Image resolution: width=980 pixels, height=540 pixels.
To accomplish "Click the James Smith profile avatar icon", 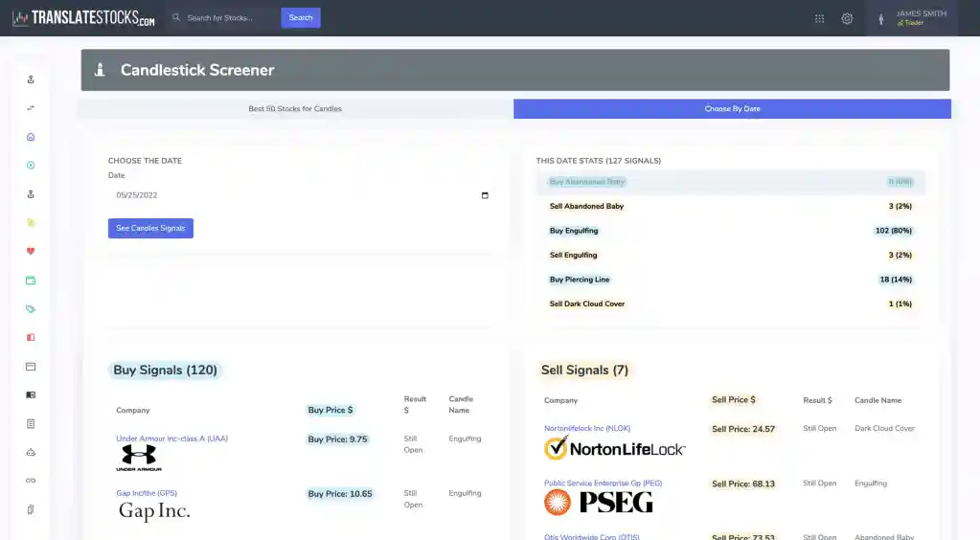I will 881,19.
